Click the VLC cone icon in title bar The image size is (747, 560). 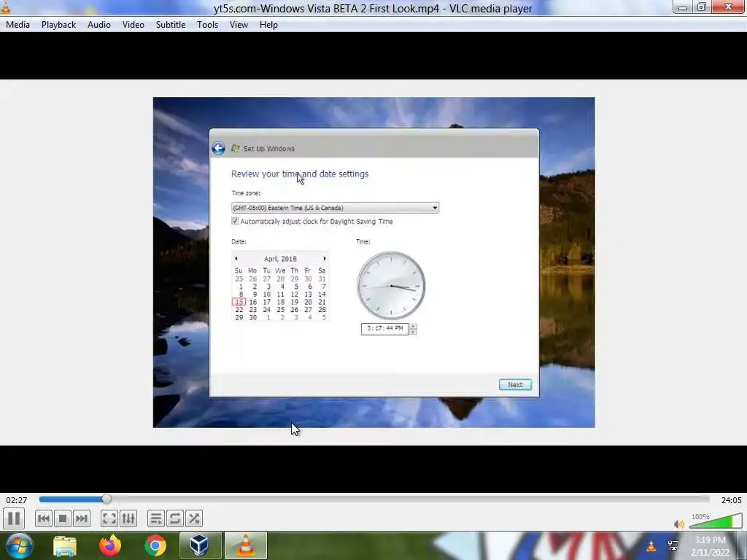[6, 7]
